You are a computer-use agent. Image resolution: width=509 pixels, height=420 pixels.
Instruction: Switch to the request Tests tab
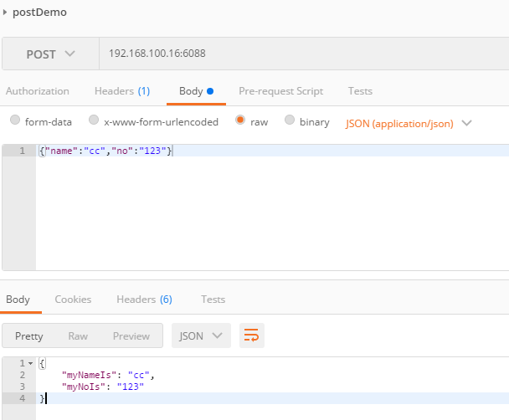360,91
